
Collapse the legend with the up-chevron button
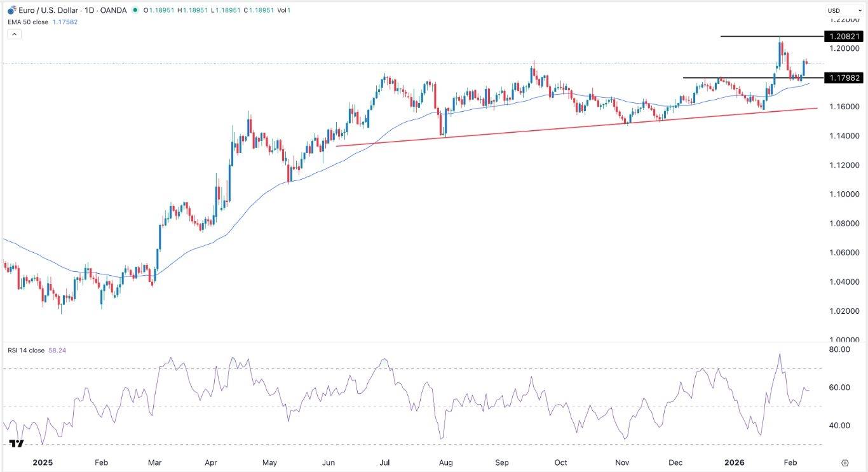[x=14, y=33]
